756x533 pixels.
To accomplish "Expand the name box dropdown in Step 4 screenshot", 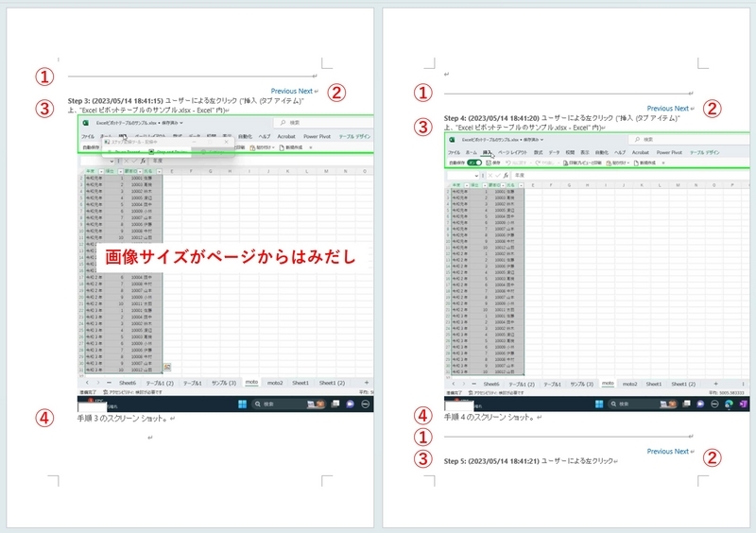I will pyautogui.click(x=476, y=176).
